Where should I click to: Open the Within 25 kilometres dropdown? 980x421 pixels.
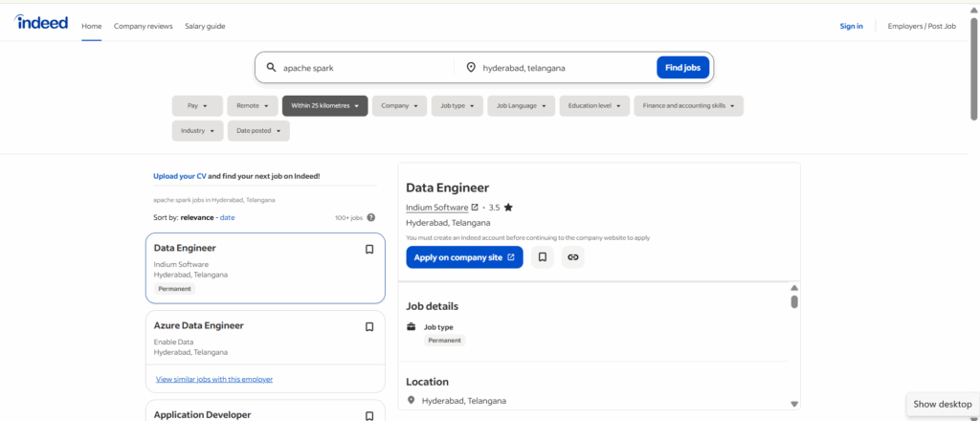pyautogui.click(x=324, y=106)
